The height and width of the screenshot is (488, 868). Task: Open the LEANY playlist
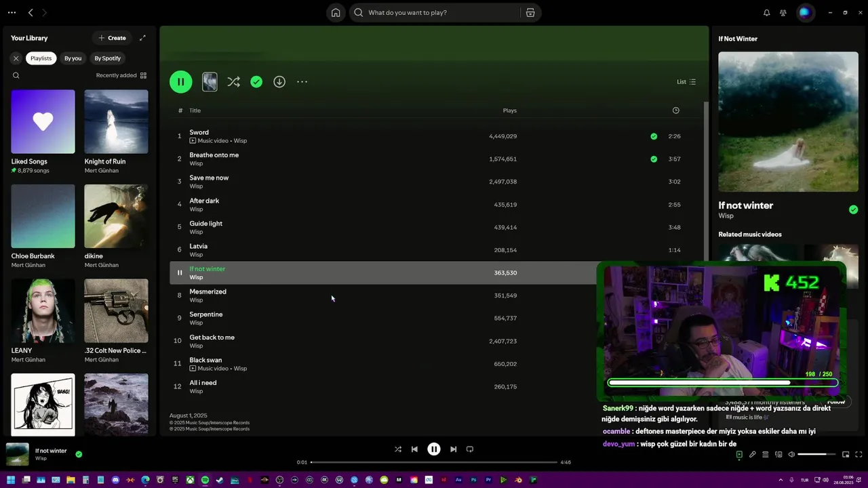pos(43,321)
